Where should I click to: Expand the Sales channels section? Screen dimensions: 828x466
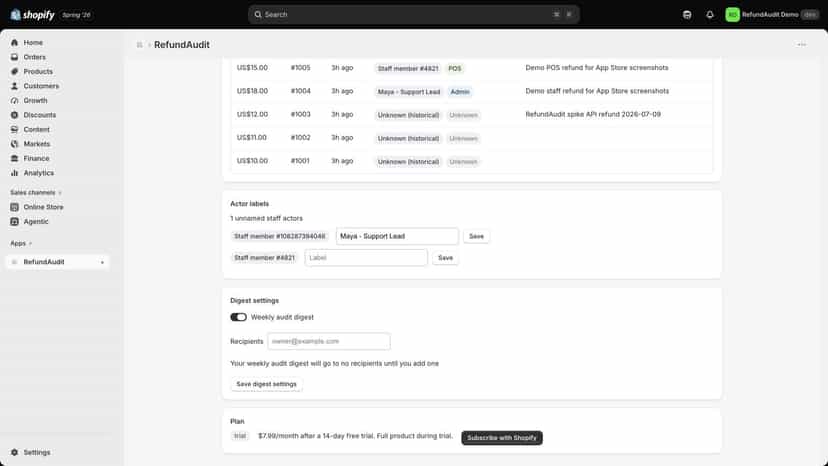(36, 192)
